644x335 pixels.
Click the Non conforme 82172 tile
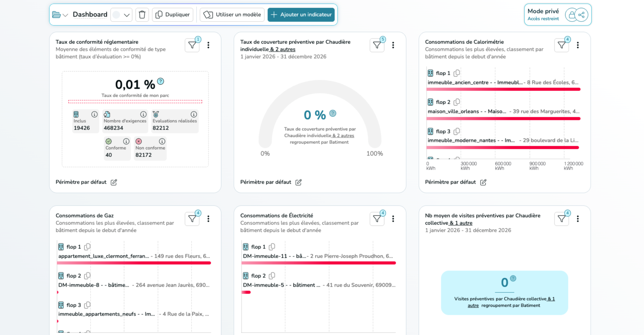coord(150,148)
